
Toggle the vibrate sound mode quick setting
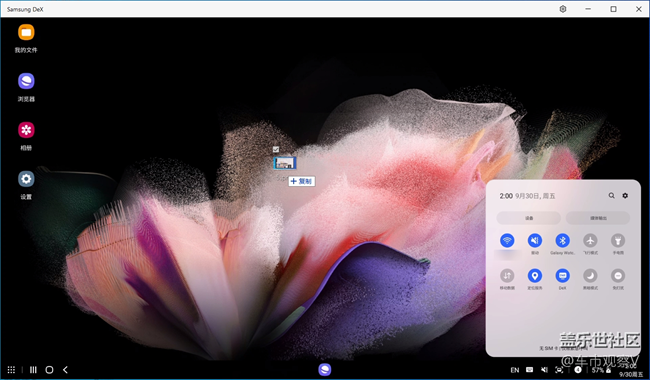click(x=535, y=240)
